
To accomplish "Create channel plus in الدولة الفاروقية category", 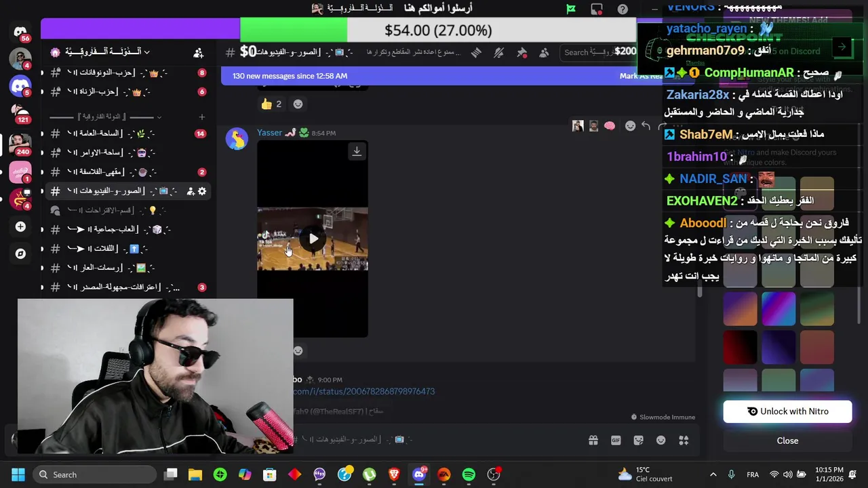I will pos(201,117).
